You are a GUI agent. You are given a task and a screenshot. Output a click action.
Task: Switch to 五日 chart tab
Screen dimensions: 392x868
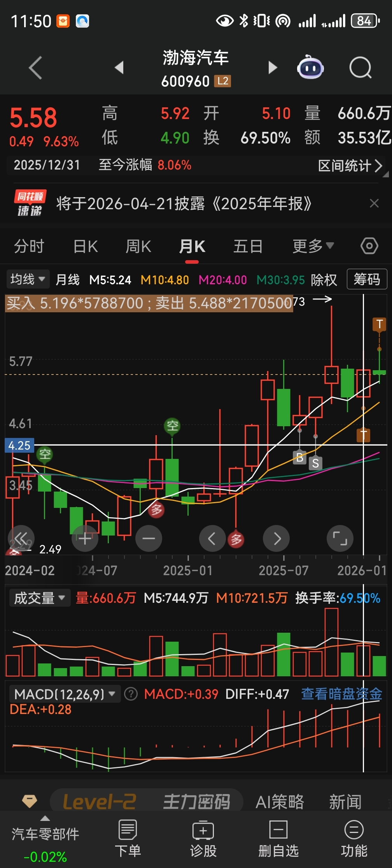point(248,246)
